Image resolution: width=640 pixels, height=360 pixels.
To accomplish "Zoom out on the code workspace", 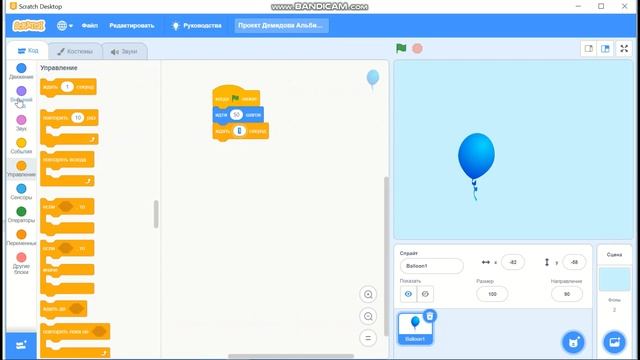I will point(368,316).
